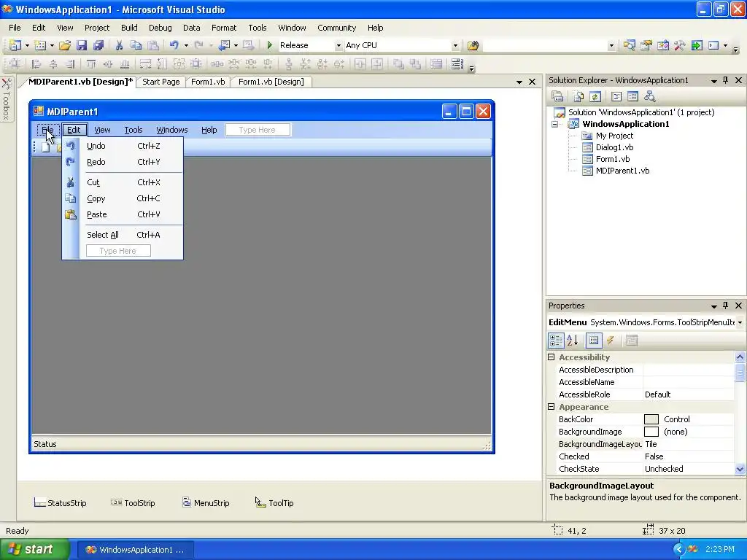Image resolution: width=747 pixels, height=560 pixels.
Task: Switch to the Form1.vb [Design] tab
Action: tap(271, 82)
